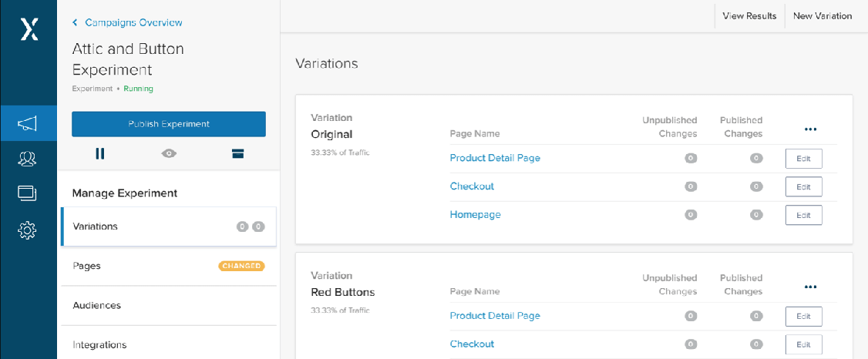Open the Pages section with CHANGED badge

[x=168, y=266]
